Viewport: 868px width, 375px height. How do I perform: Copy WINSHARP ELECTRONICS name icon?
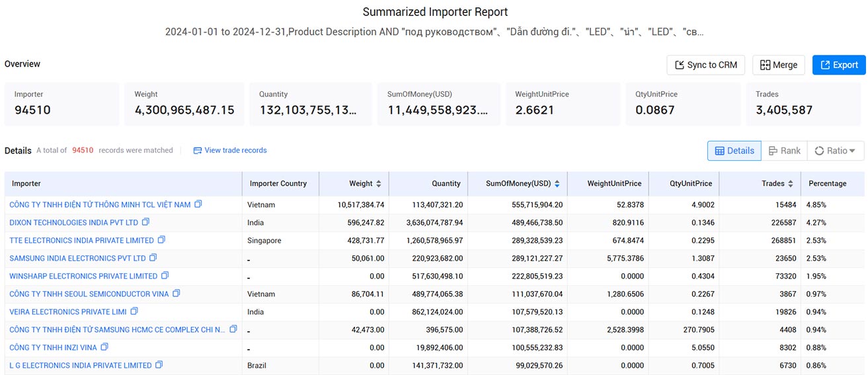click(165, 276)
